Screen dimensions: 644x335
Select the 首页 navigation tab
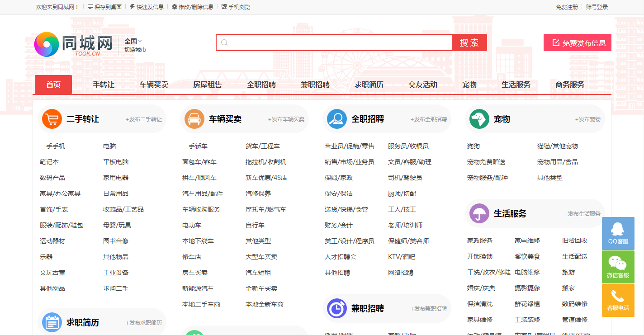[53, 85]
